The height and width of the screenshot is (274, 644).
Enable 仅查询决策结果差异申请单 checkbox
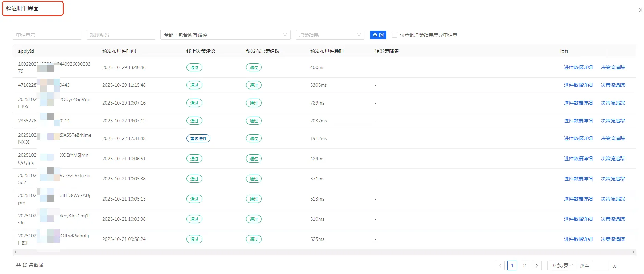coord(395,35)
